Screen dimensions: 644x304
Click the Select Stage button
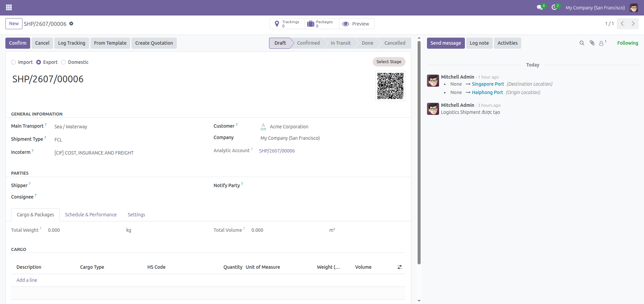click(x=389, y=62)
